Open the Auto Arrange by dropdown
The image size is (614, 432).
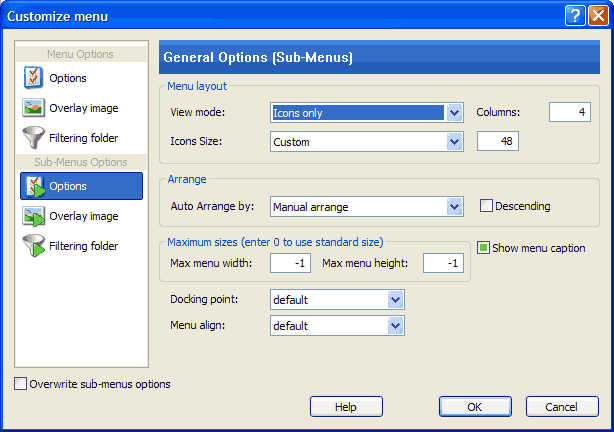tap(455, 207)
